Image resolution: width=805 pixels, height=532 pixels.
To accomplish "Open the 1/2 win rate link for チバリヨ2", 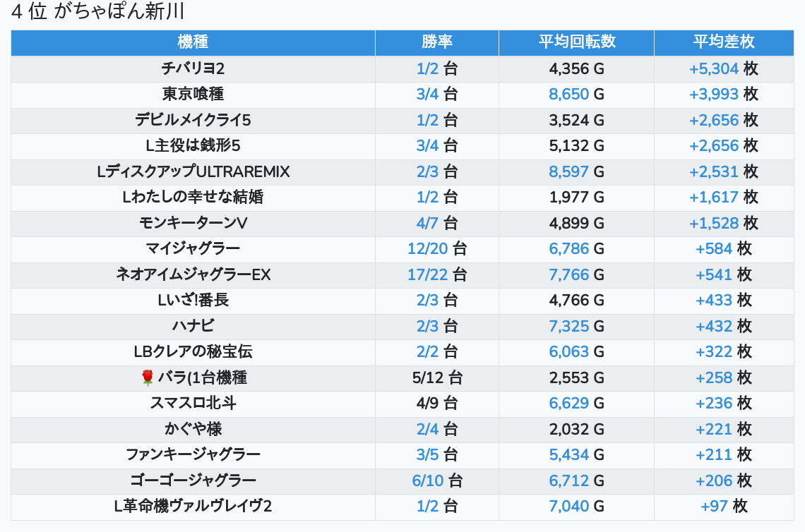I will [427, 68].
